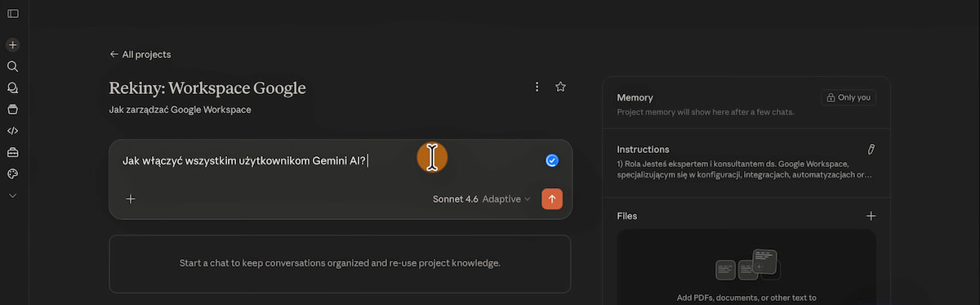Viewport: 980px width, 305px height.
Task: Click the files upload illustration area
Action: [746, 267]
